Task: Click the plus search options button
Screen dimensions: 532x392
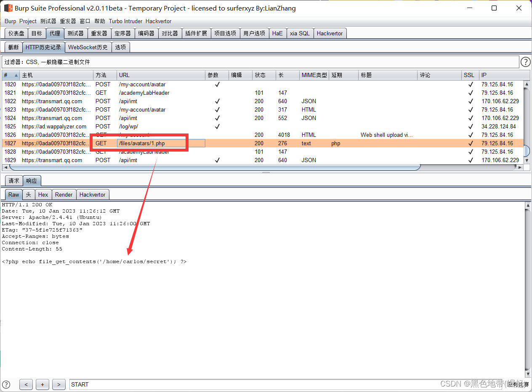Action: point(43,384)
